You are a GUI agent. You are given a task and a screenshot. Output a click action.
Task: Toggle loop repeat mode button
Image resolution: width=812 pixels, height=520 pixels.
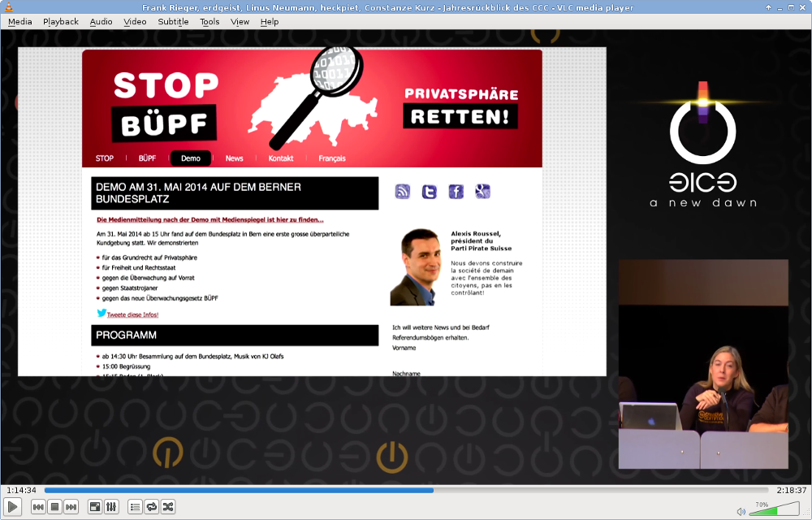151,506
